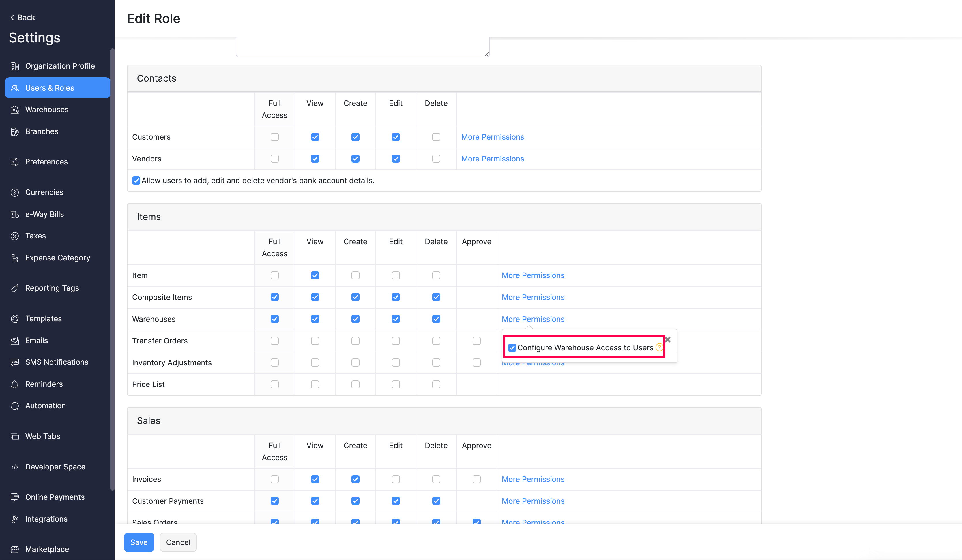Open the SMS Notifications icon
The image size is (962, 560).
tap(15, 362)
